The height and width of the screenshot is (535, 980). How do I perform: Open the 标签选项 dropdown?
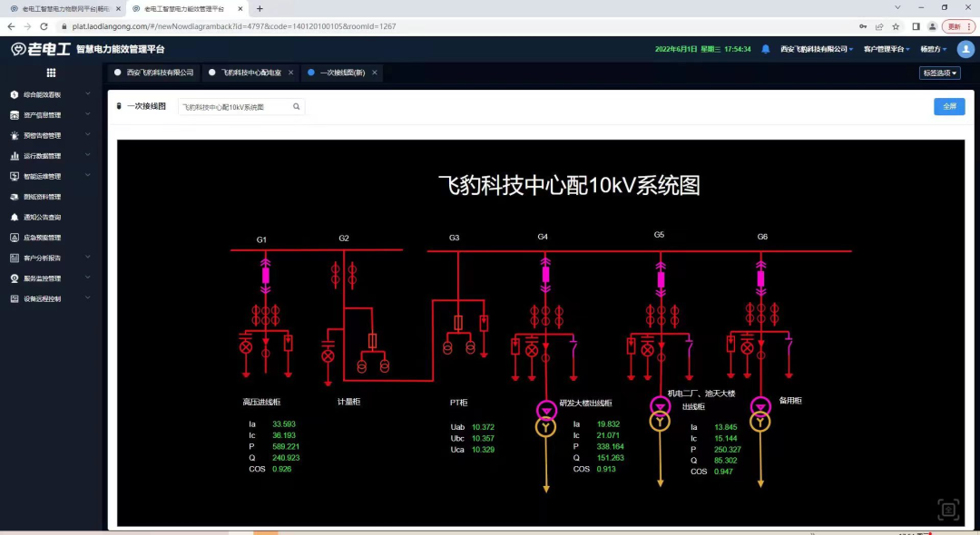[x=939, y=73]
